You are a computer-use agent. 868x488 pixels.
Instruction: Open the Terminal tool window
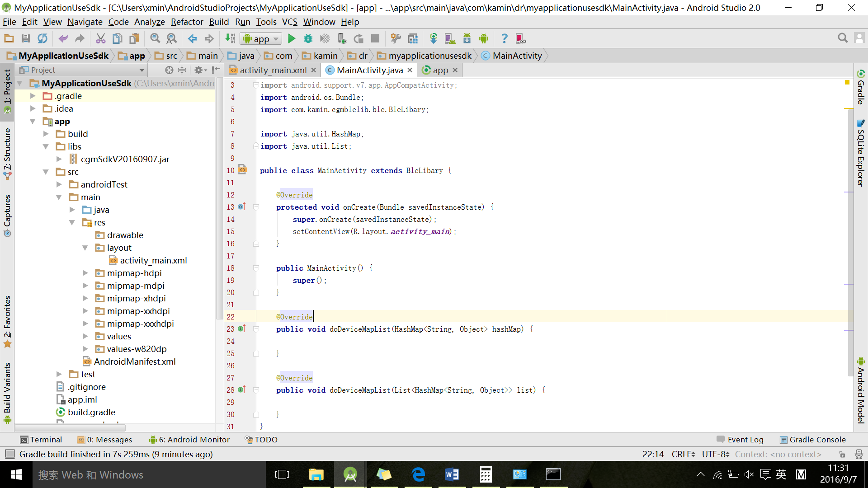(x=41, y=440)
